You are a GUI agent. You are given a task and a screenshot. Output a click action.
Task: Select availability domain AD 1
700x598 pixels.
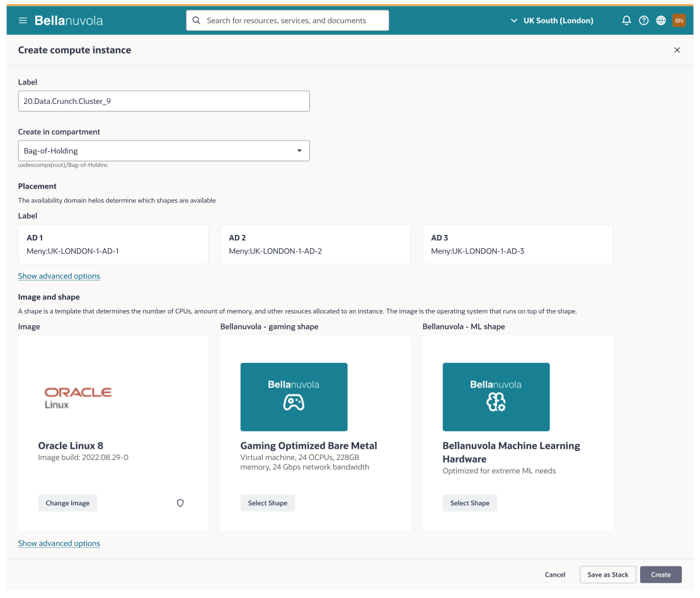pos(113,244)
